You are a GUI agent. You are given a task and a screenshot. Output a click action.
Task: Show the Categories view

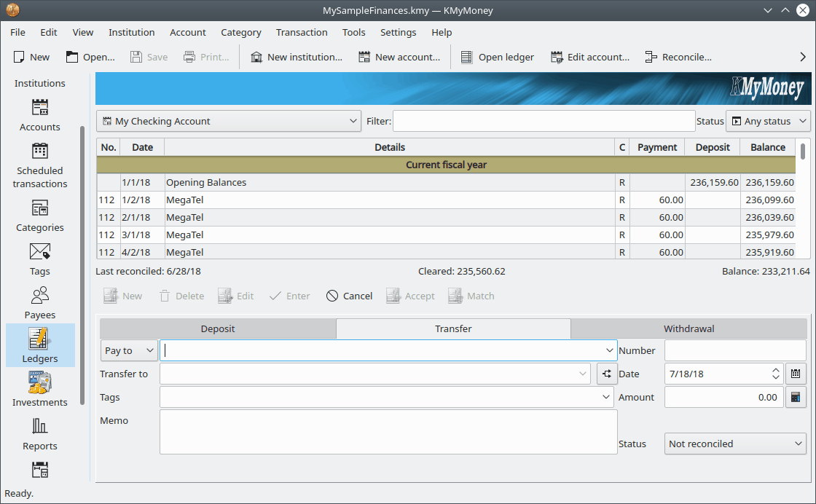click(x=40, y=216)
